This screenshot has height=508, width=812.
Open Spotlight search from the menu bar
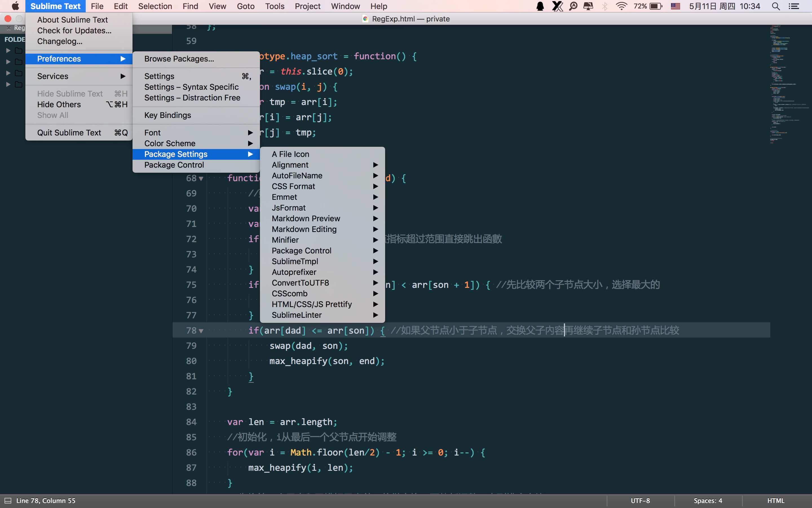[x=776, y=6]
